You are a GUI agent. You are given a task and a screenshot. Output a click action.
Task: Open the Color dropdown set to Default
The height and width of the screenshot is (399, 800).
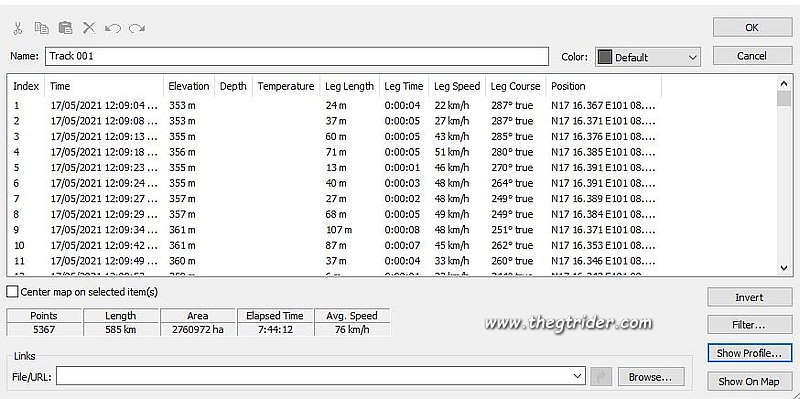pyautogui.click(x=648, y=57)
